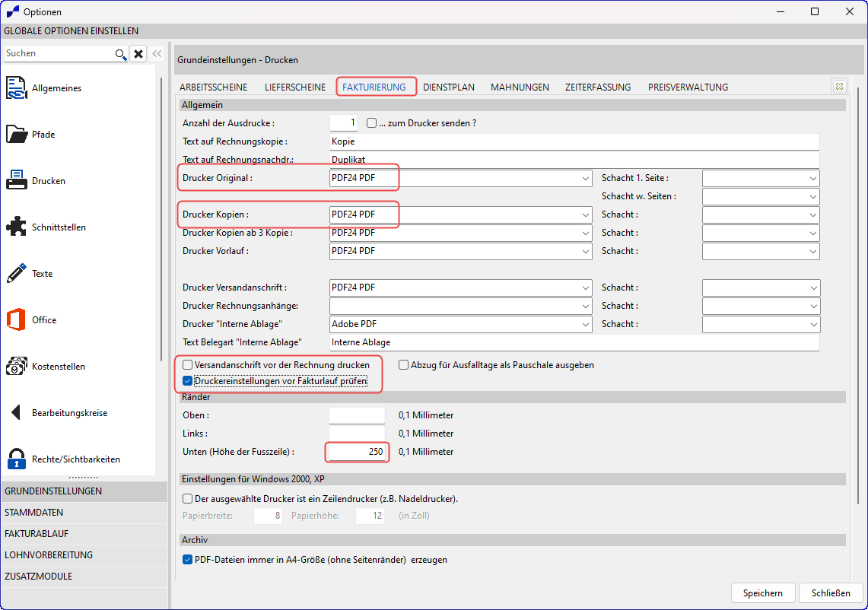Open the Allgemeines settings icon
This screenshot has height=610, width=868.
coord(16,88)
